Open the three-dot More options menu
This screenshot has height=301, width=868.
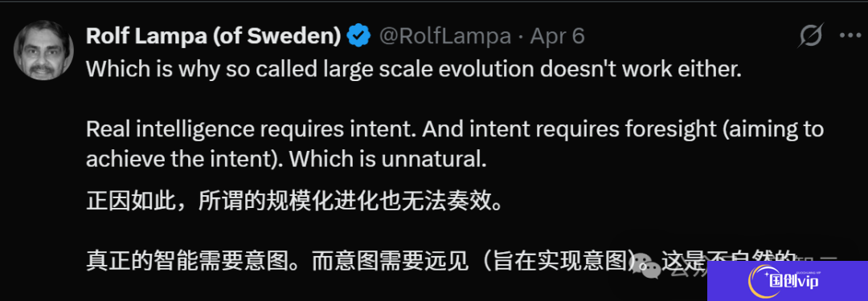[850, 36]
